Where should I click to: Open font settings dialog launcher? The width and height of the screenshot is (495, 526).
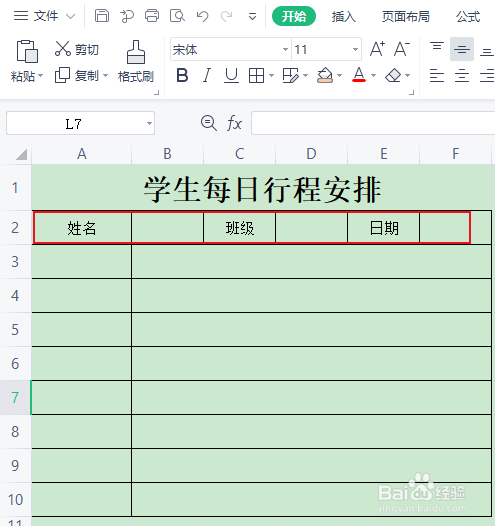point(412,92)
